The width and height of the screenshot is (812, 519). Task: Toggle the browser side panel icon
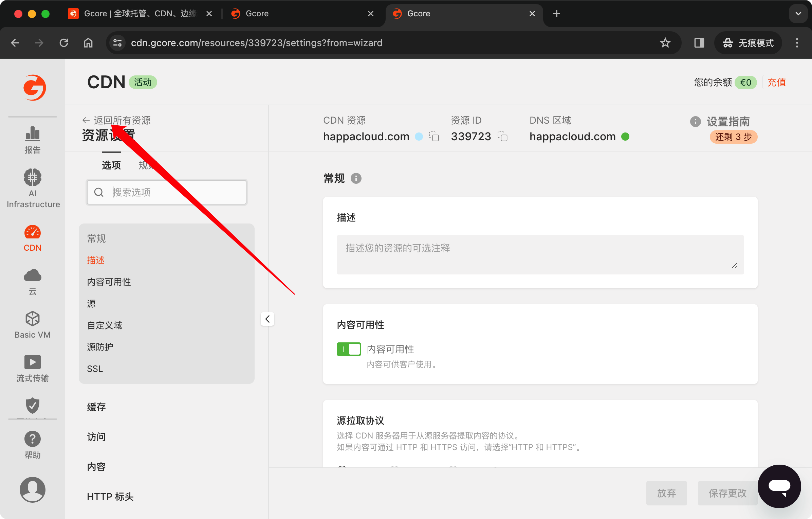[699, 43]
